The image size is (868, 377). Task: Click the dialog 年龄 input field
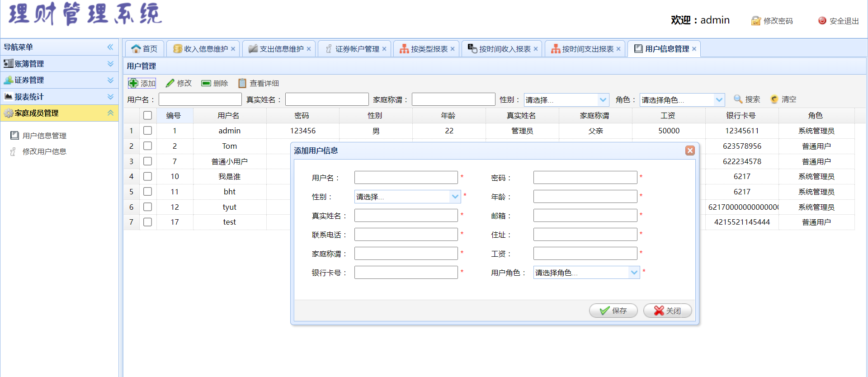tap(585, 197)
